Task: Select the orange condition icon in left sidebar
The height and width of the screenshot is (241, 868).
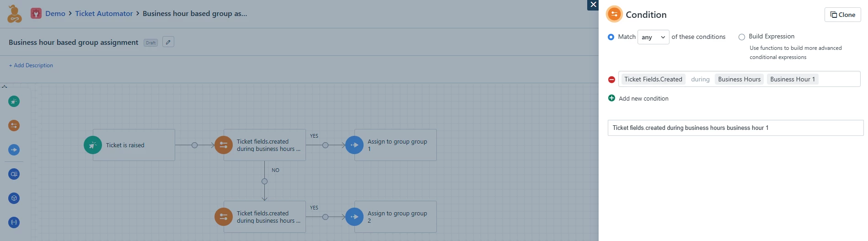Action: coord(14,125)
